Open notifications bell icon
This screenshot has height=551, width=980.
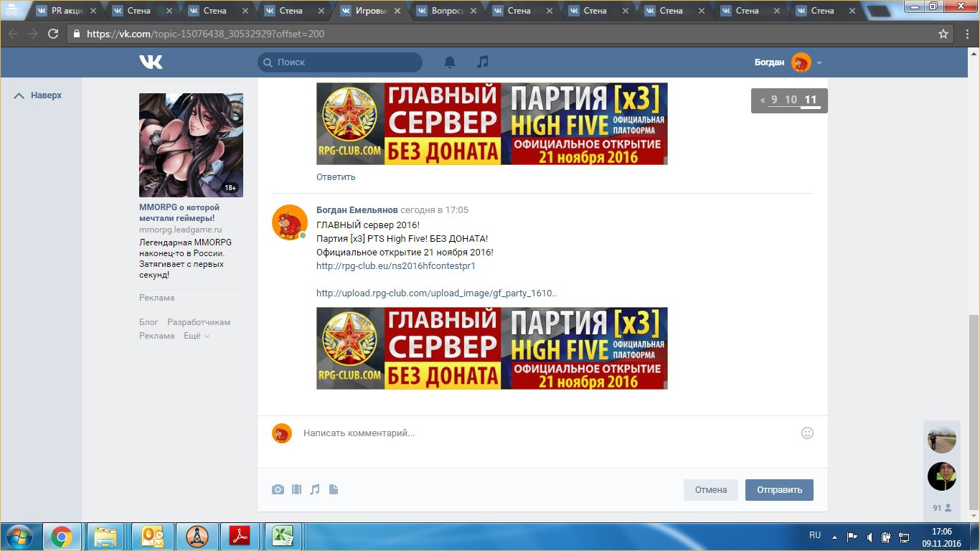(450, 62)
